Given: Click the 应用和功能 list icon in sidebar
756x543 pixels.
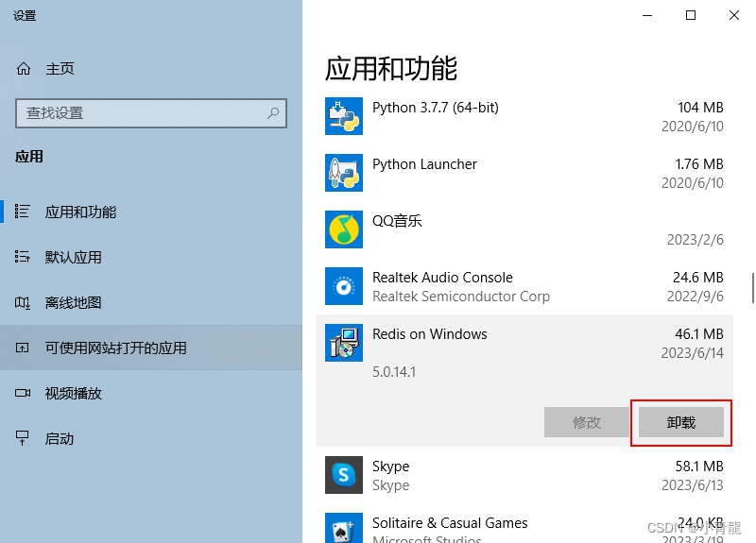Looking at the screenshot, I should coord(22,212).
